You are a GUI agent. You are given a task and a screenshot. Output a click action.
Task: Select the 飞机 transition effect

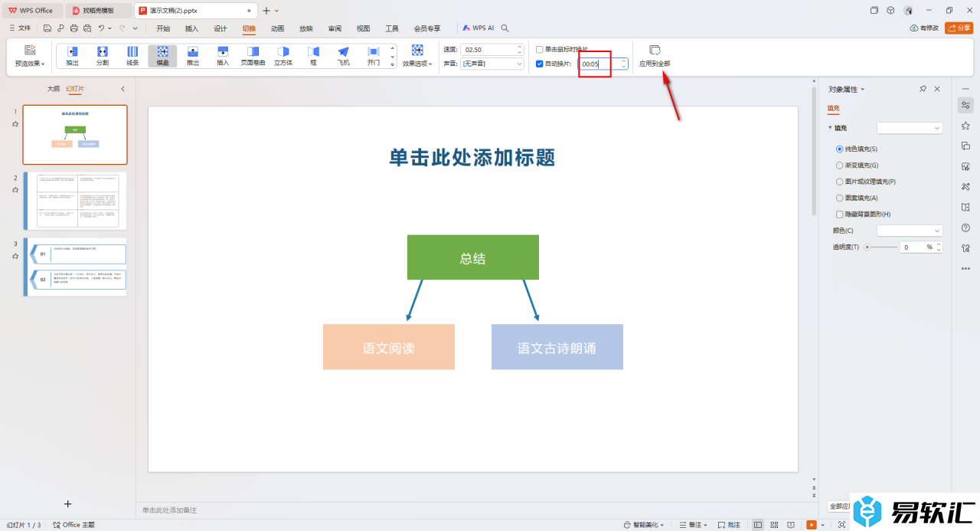coord(343,56)
